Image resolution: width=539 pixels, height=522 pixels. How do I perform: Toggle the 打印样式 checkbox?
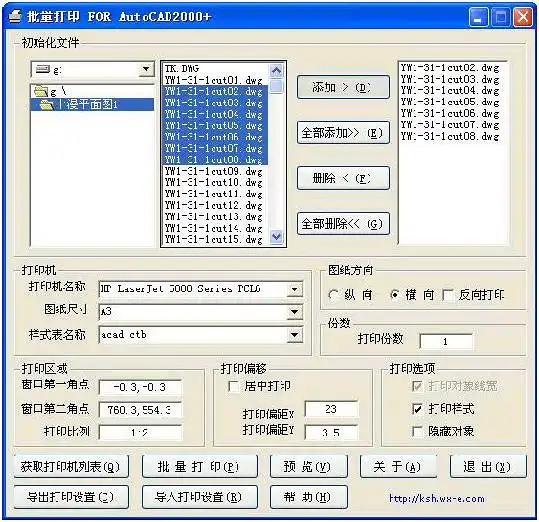[x=417, y=409]
